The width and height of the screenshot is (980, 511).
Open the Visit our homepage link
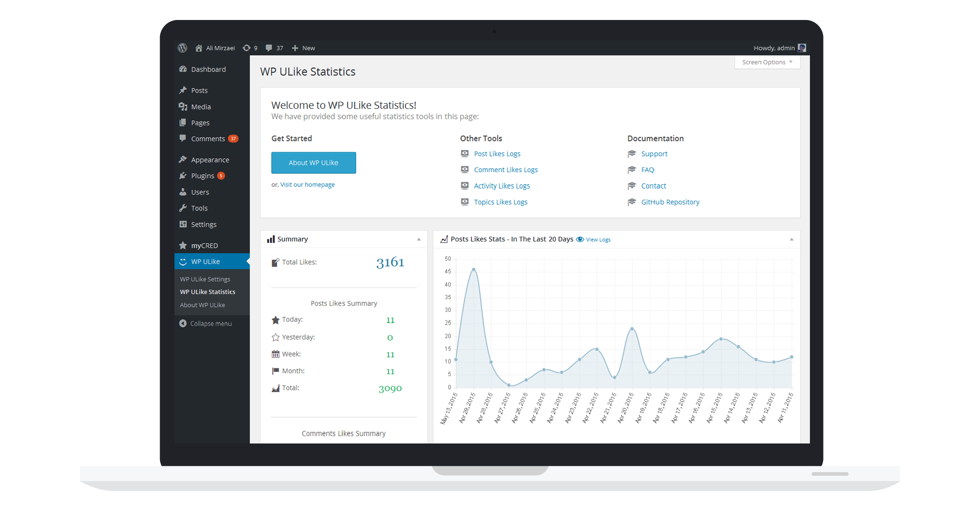[x=307, y=185]
